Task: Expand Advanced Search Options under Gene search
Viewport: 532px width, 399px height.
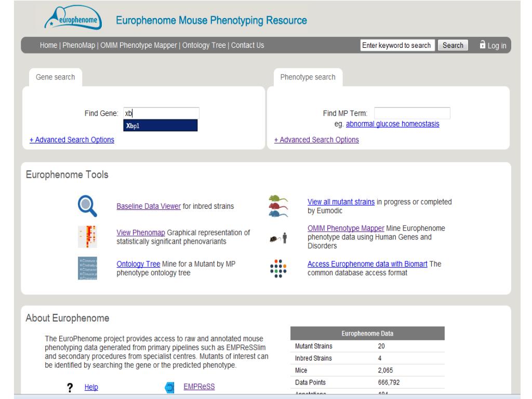Action: [72, 140]
